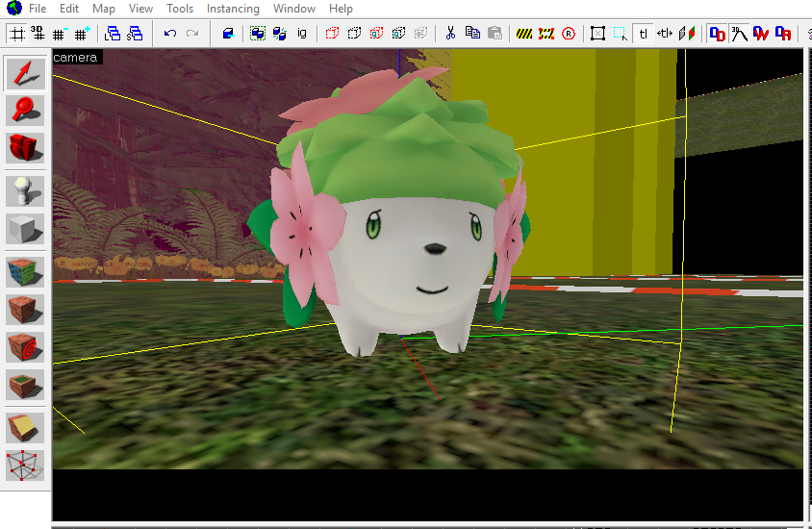Toggle face alignment red-green icon
The width and height of the screenshot is (812, 529).
[x=687, y=34]
